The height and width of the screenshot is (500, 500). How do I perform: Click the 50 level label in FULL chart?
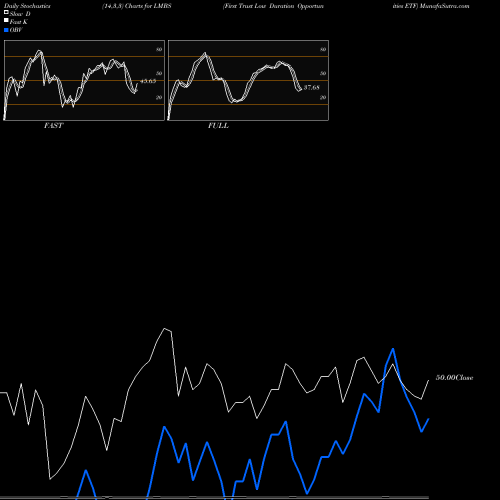click(x=323, y=73)
